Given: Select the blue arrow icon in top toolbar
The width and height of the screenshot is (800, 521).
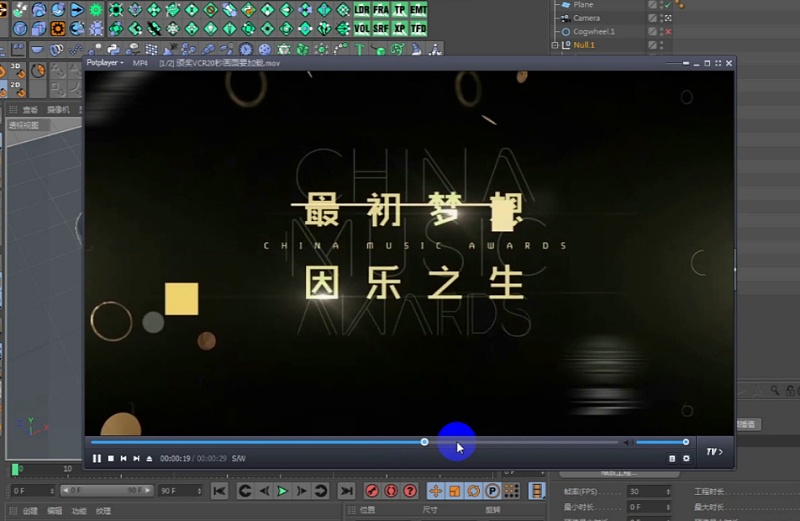Looking at the screenshot, I should pos(77,9).
